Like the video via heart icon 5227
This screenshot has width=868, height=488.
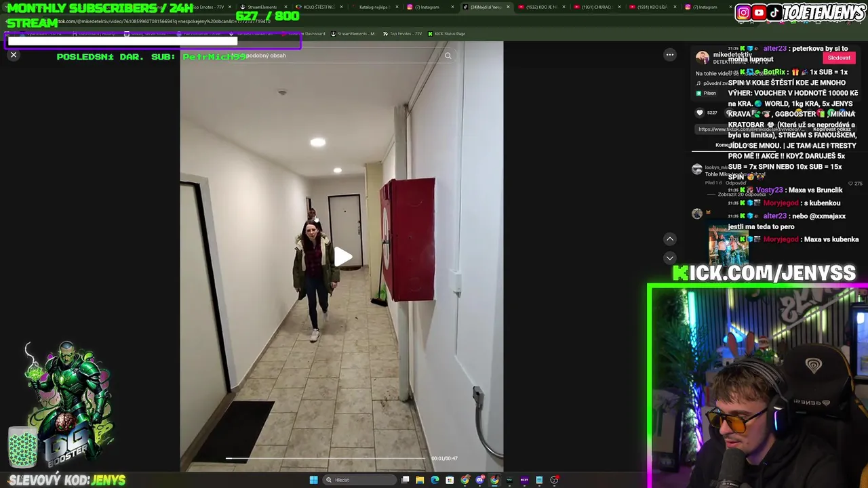pos(699,113)
